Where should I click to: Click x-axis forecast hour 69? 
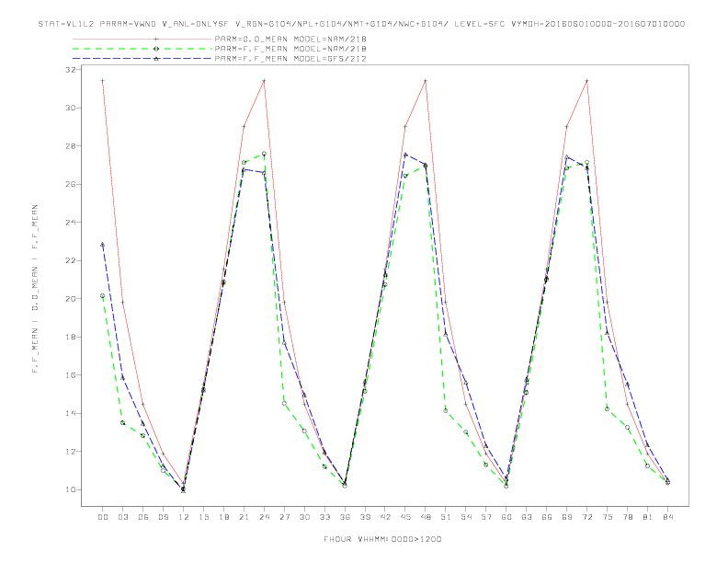pyautogui.click(x=567, y=517)
